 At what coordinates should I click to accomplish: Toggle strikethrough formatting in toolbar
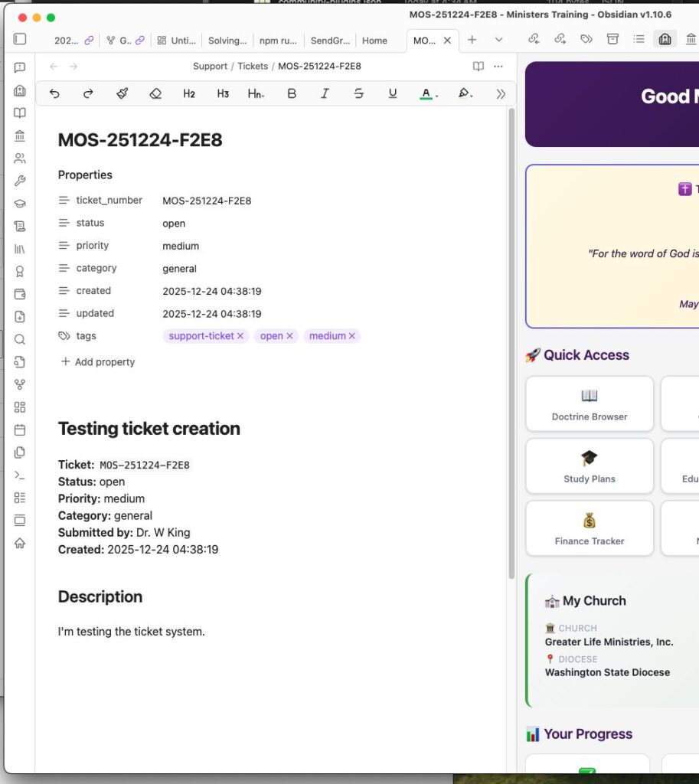coord(358,93)
